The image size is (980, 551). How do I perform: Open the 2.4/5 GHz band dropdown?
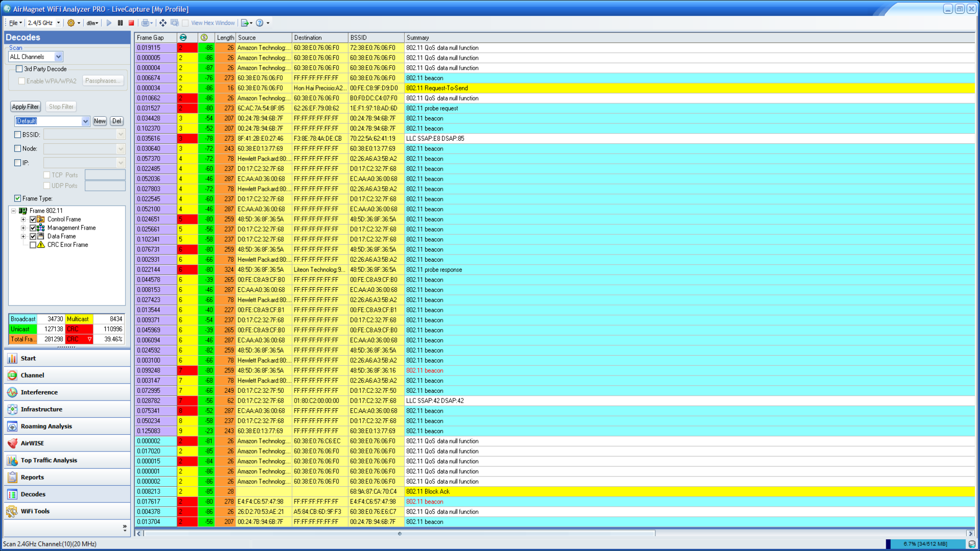pos(58,22)
